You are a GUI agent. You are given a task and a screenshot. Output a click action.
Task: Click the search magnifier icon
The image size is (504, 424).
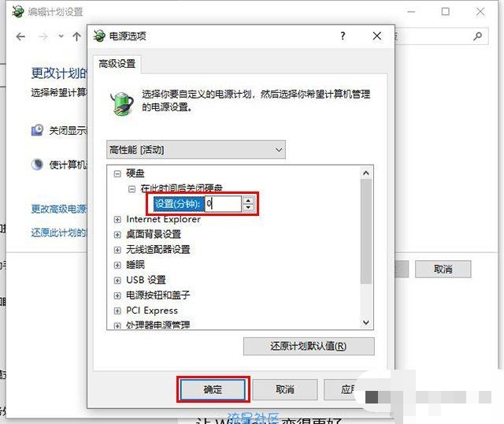[478, 36]
